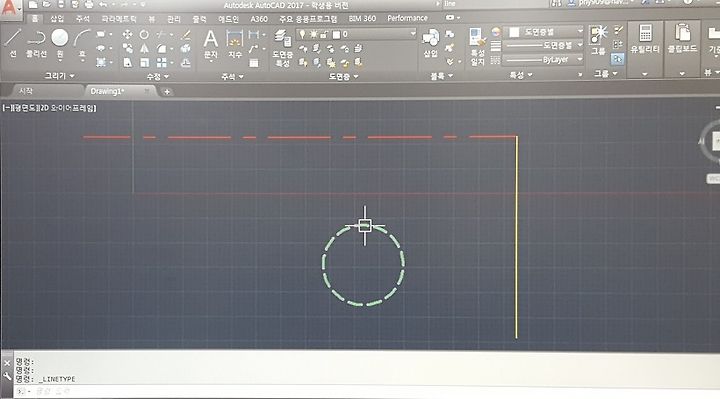
Task: Switch to the Manage (관리) ribbon tab
Action: coord(174,19)
